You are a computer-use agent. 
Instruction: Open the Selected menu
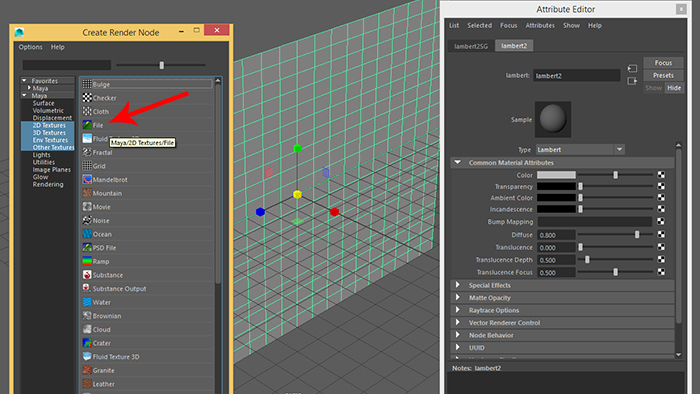coord(479,25)
